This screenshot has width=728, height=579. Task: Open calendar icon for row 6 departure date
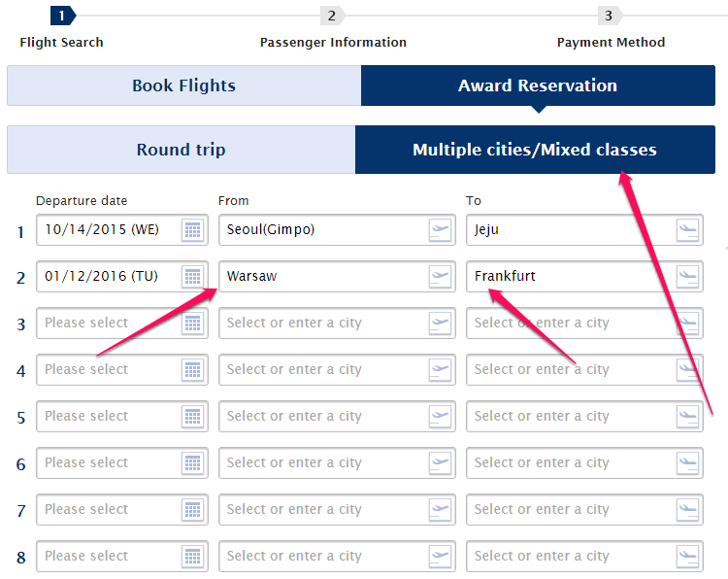point(193,463)
